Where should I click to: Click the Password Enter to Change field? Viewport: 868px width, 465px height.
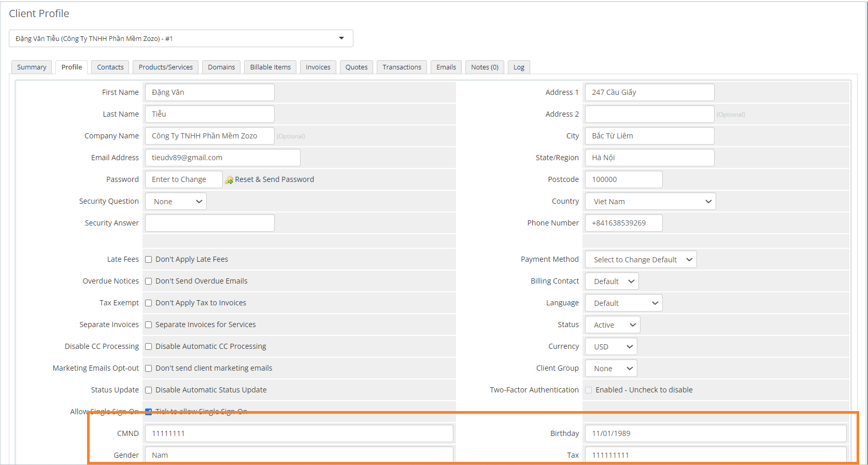[183, 179]
